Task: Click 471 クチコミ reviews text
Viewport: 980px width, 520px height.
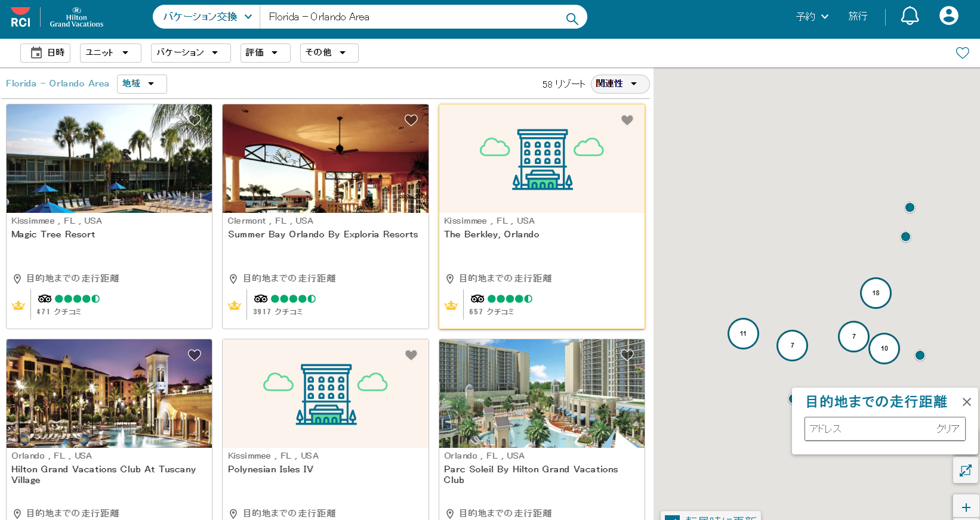Action: 58,312
